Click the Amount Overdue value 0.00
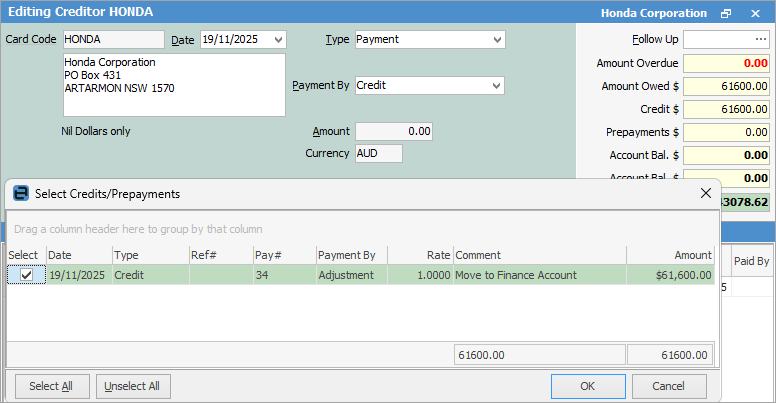Image resolution: width=776 pixels, height=403 pixels. [x=726, y=63]
